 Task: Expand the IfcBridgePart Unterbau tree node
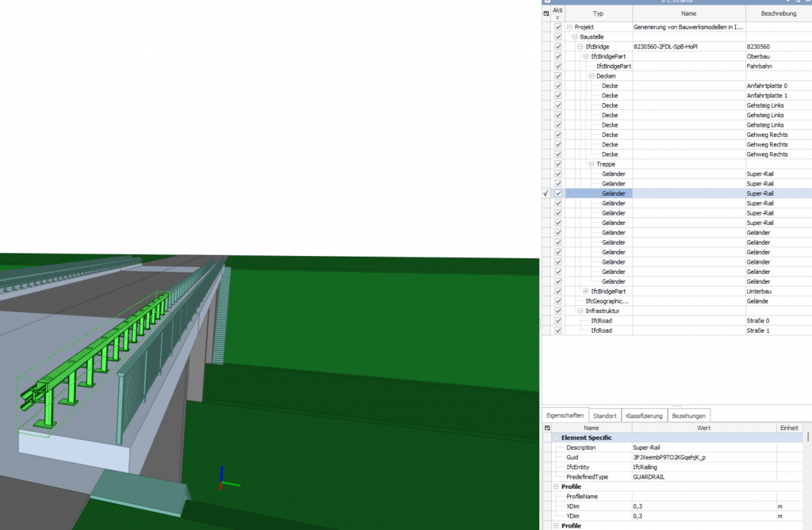(586, 292)
